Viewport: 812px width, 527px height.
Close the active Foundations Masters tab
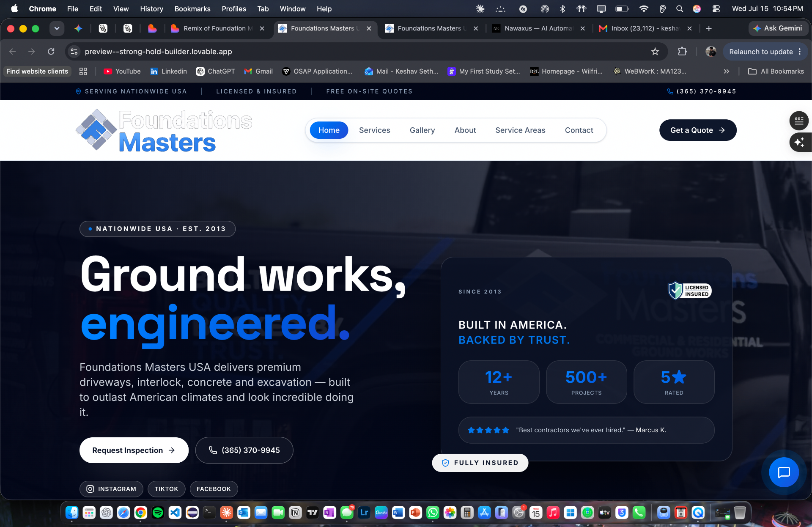tap(369, 28)
